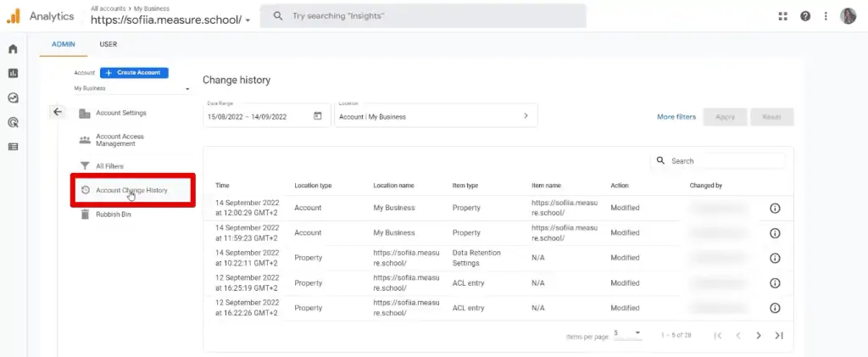Click the Location type column header
Viewport: 868px width, 357px height.
click(x=313, y=186)
